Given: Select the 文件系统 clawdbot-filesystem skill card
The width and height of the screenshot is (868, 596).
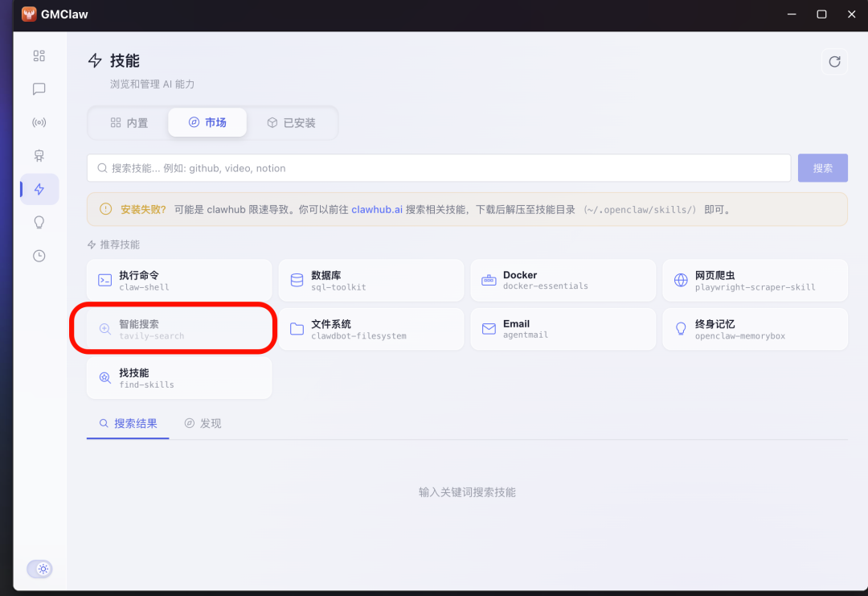Looking at the screenshot, I should click(371, 329).
